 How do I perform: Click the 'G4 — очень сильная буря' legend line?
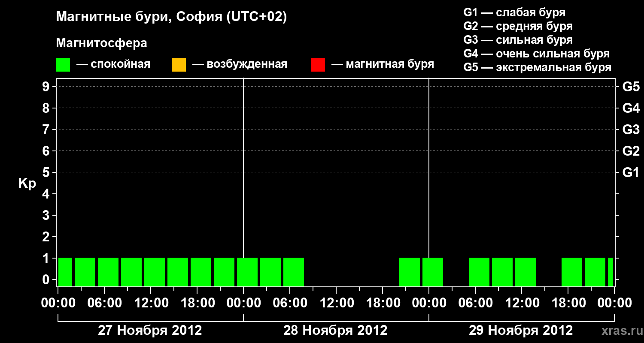click(537, 54)
